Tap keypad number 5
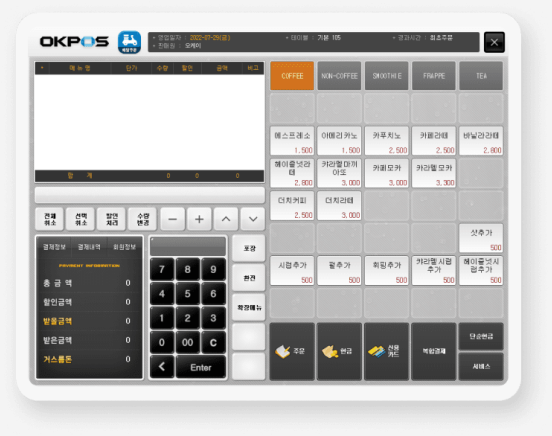552x436 pixels. 188,294
